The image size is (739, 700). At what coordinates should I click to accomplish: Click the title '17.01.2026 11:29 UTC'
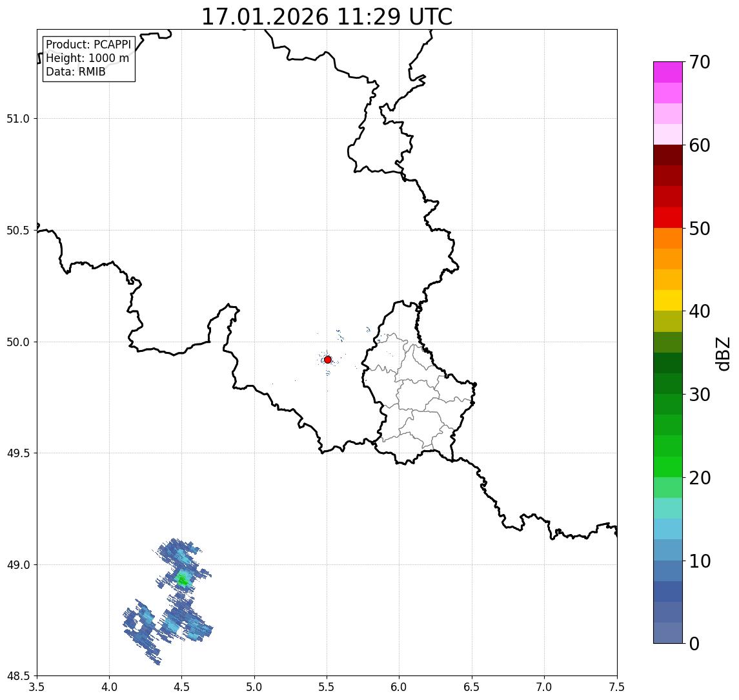[x=327, y=17]
